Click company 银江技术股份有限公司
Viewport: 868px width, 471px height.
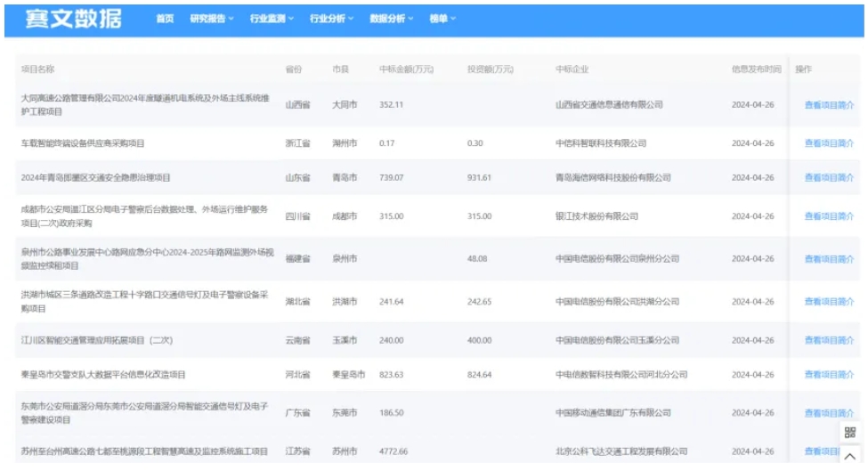(596, 216)
